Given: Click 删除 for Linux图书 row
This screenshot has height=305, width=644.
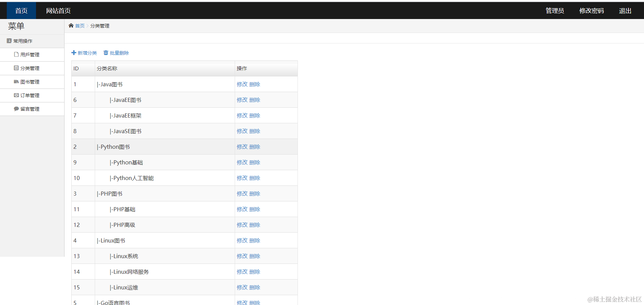Looking at the screenshot, I should 255,240.
